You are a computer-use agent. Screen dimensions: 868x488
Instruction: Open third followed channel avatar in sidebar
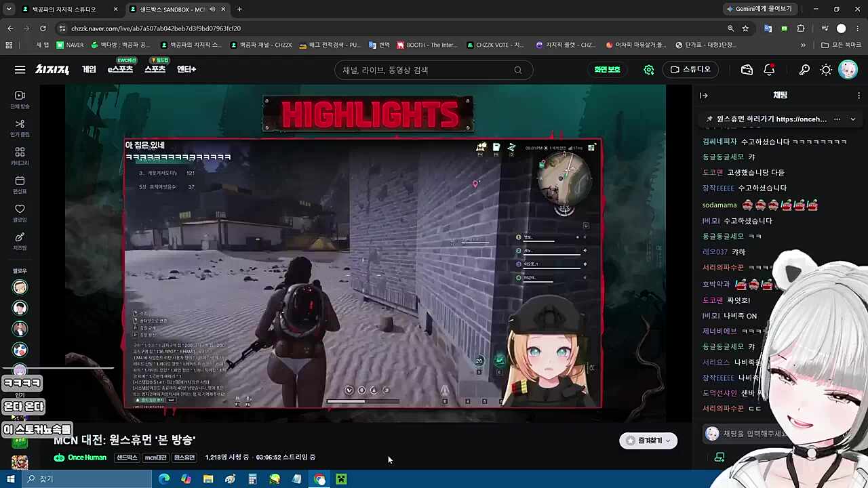click(20, 329)
